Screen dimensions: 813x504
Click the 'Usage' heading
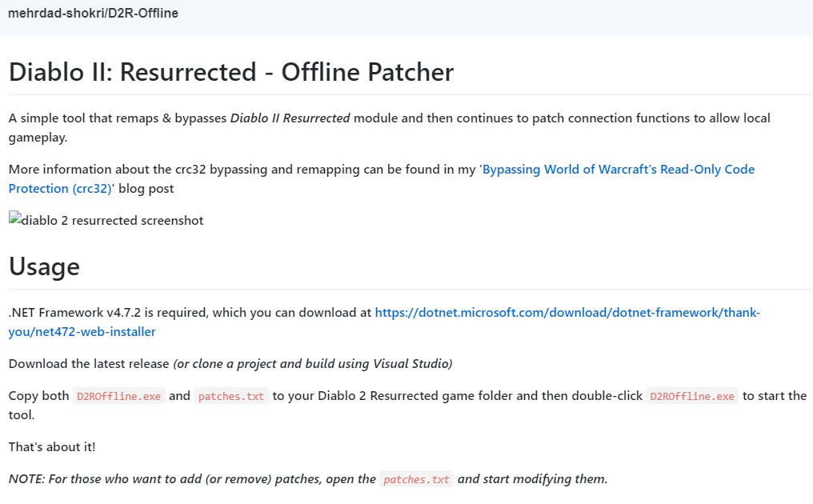[44, 267]
